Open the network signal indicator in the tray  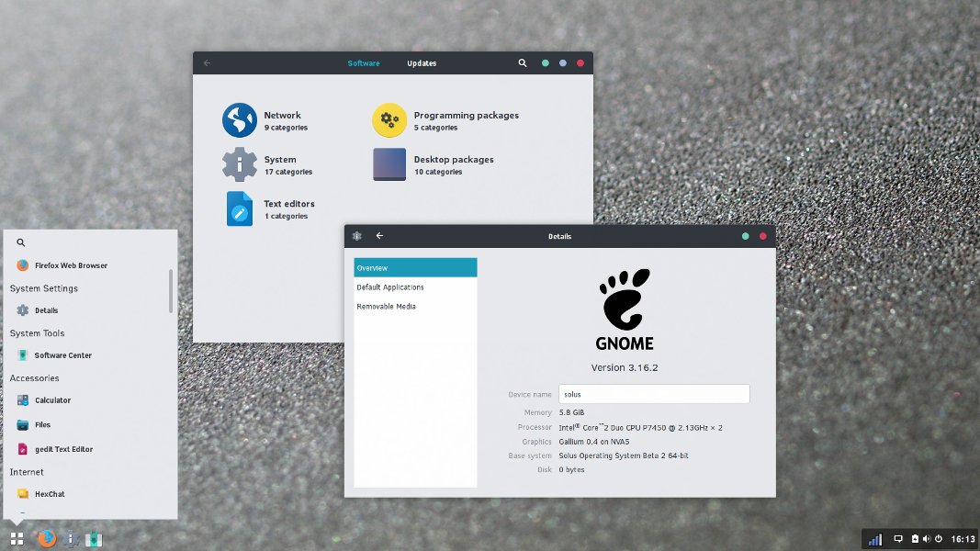click(x=875, y=538)
